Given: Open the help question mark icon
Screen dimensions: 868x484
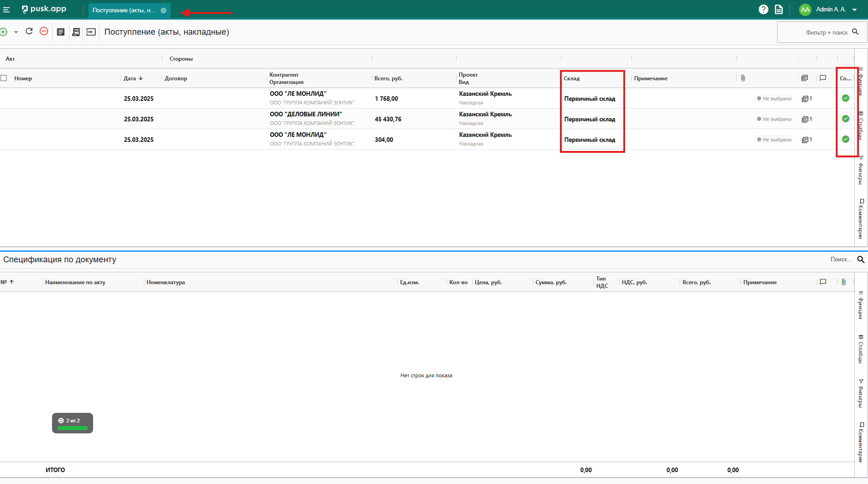Looking at the screenshot, I should (x=763, y=10).
